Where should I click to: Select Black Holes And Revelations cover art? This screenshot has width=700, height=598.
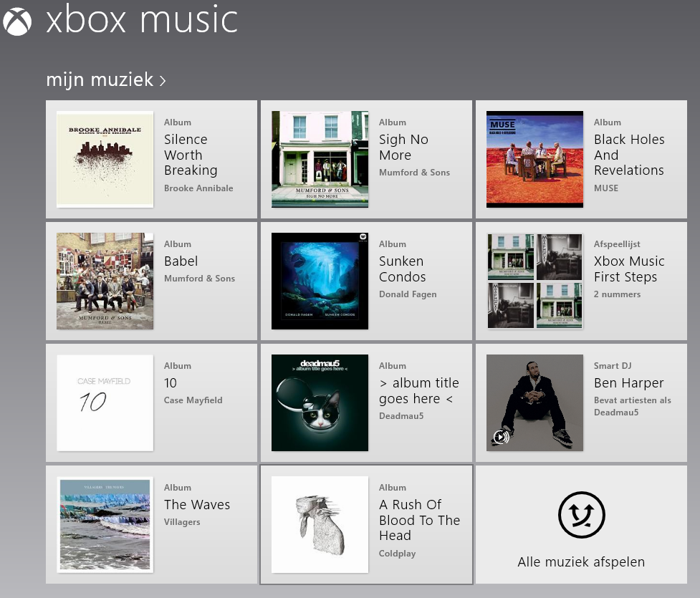tap(534, 159)
